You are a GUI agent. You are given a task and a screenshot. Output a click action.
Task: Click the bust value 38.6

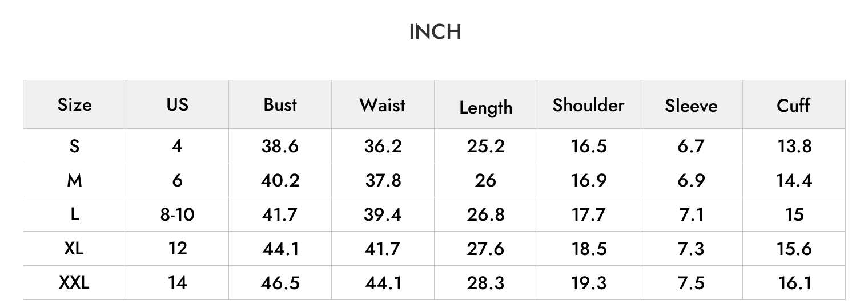tap(280, 146)
